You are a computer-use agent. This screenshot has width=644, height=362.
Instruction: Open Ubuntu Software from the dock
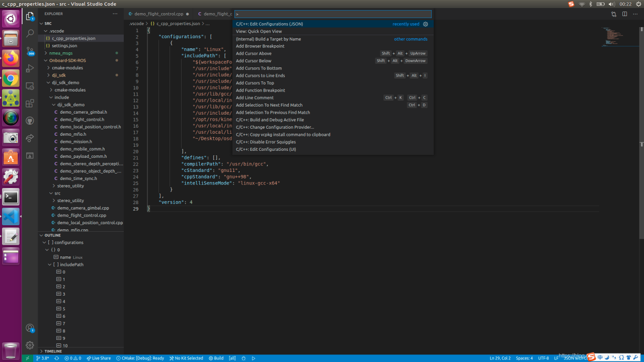point(11,157)
